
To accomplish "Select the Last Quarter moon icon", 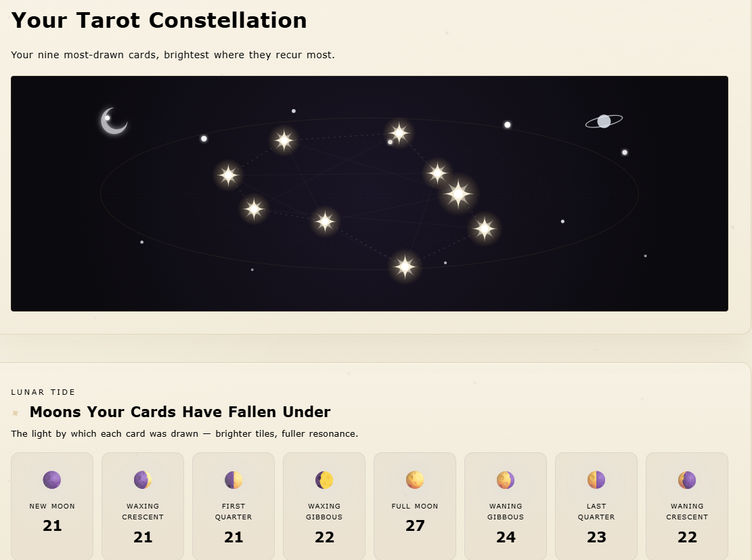I will [x=596, y=480].
